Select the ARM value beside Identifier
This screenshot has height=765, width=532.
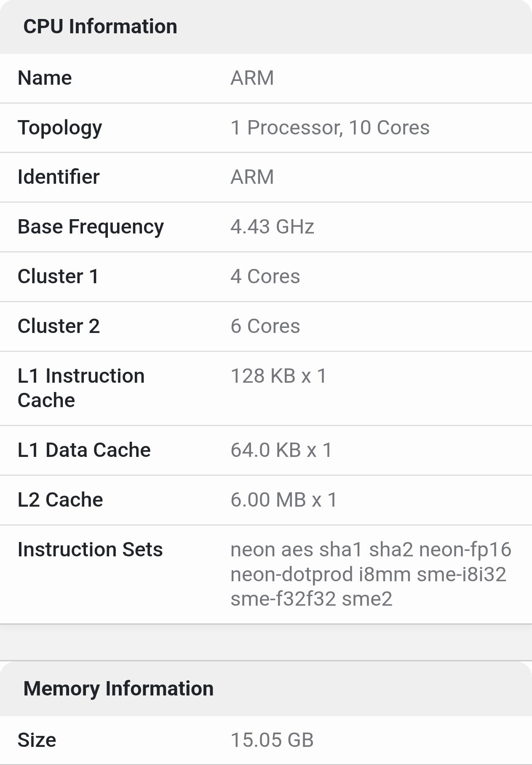coord(252,177)
